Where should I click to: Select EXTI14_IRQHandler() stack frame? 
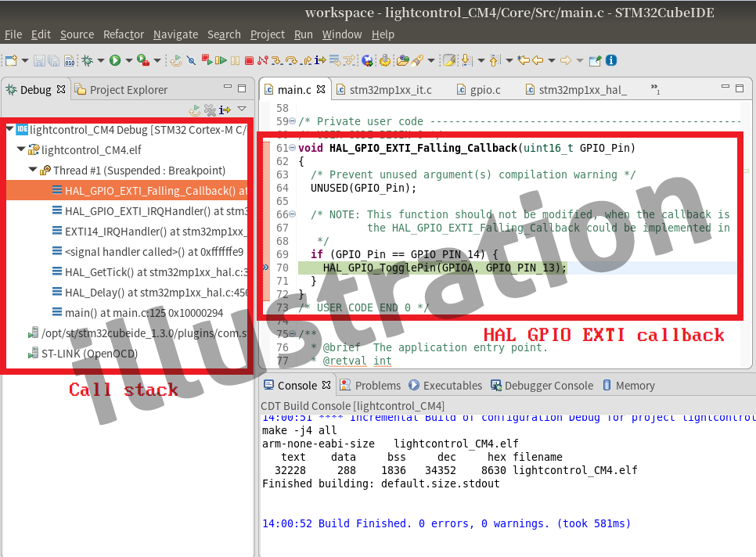(149, 232)
